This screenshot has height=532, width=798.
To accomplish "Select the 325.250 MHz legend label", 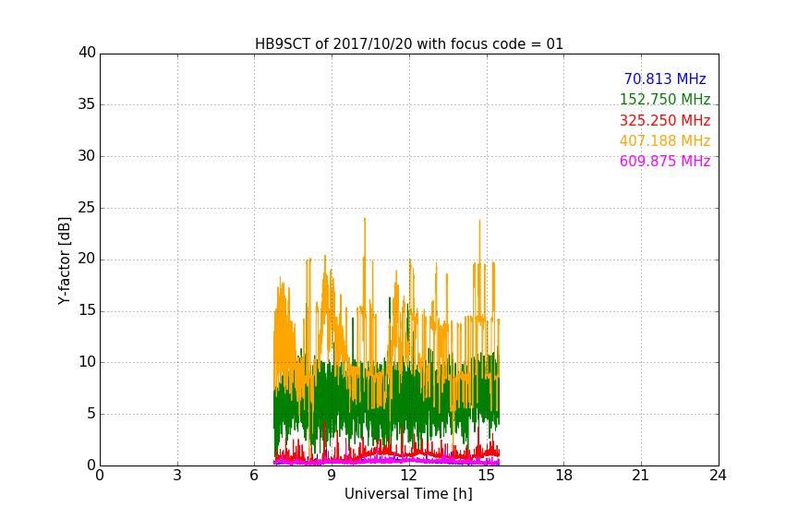I will [x=665, y=121].
